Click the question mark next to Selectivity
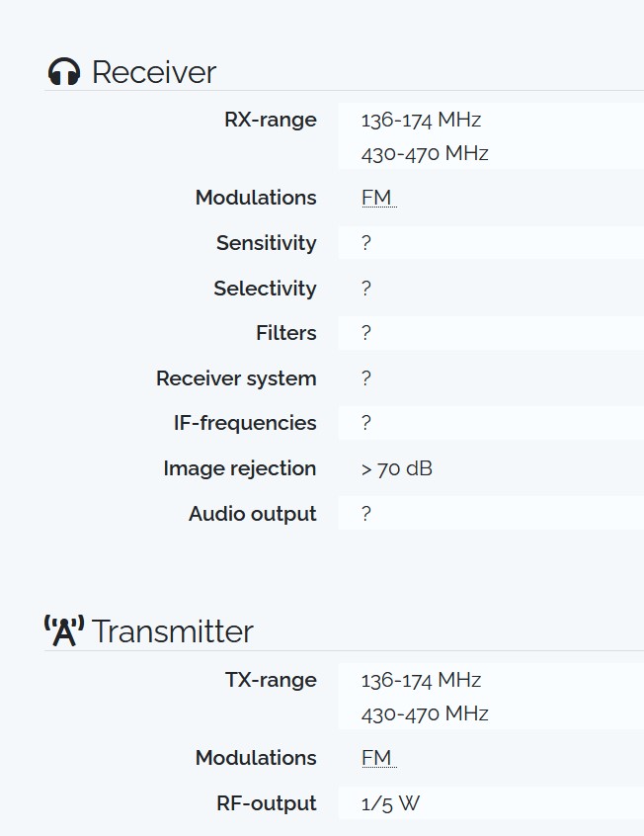 pyautogui.click(x=366, y=289)
